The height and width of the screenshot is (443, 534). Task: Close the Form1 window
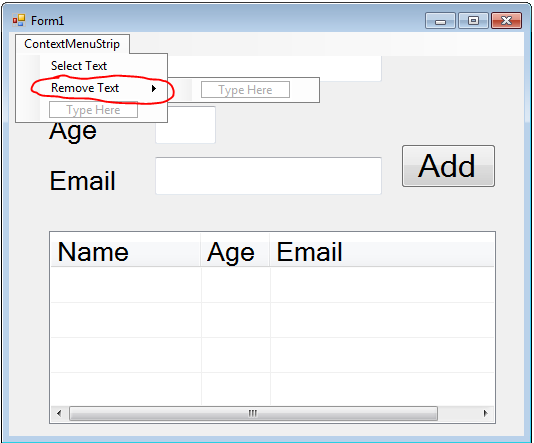(x=506, y=21)
